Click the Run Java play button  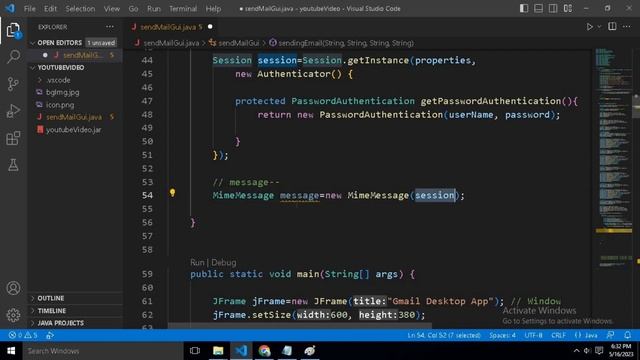click(x=589, y=27)
